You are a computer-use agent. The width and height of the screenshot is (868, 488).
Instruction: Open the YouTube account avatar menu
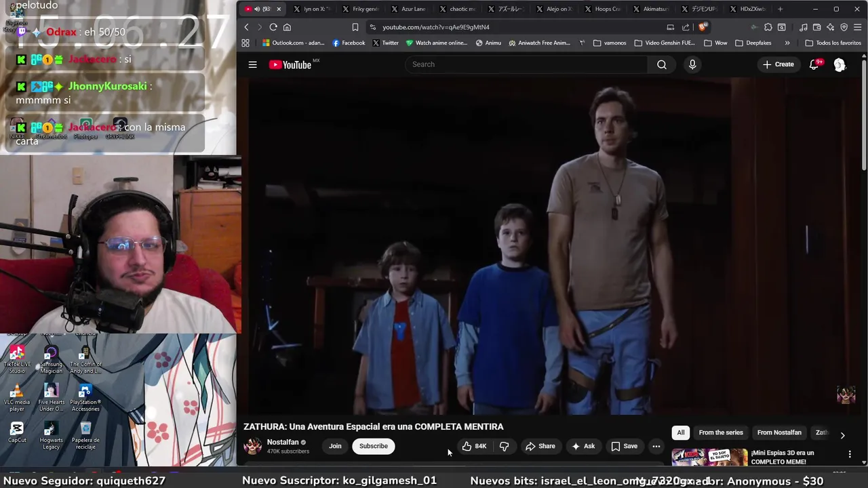click(x=840, y=64)
